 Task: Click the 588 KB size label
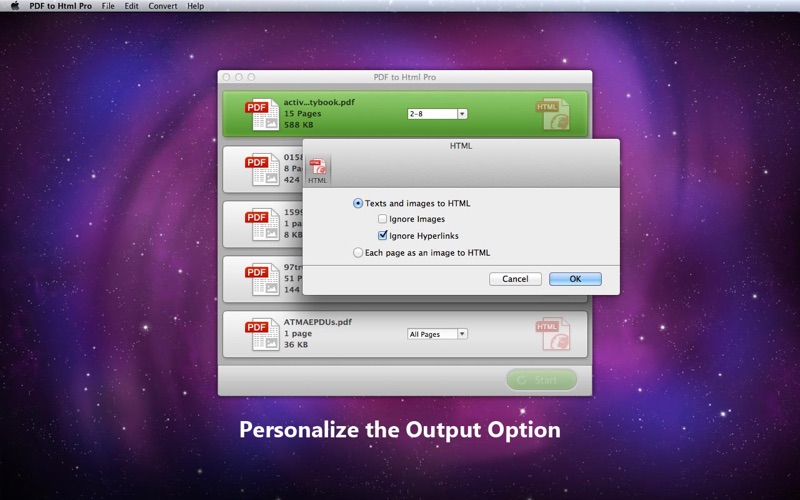point(298,124)
